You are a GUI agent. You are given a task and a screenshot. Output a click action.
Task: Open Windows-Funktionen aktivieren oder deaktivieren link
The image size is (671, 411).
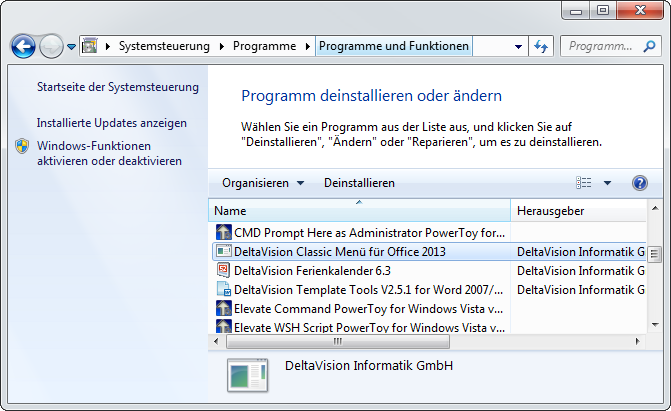[x=109, y=153]
